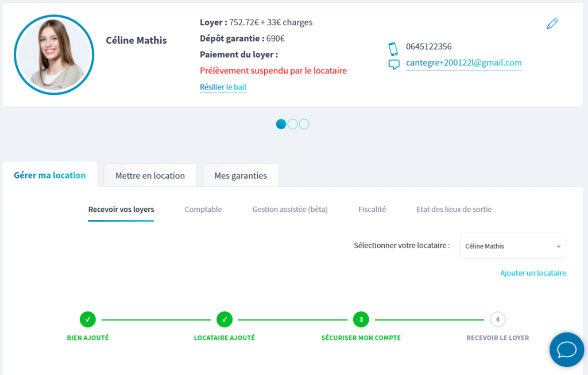Click the message bubble icon beside email
588x375 pixels.
point(393,64)
